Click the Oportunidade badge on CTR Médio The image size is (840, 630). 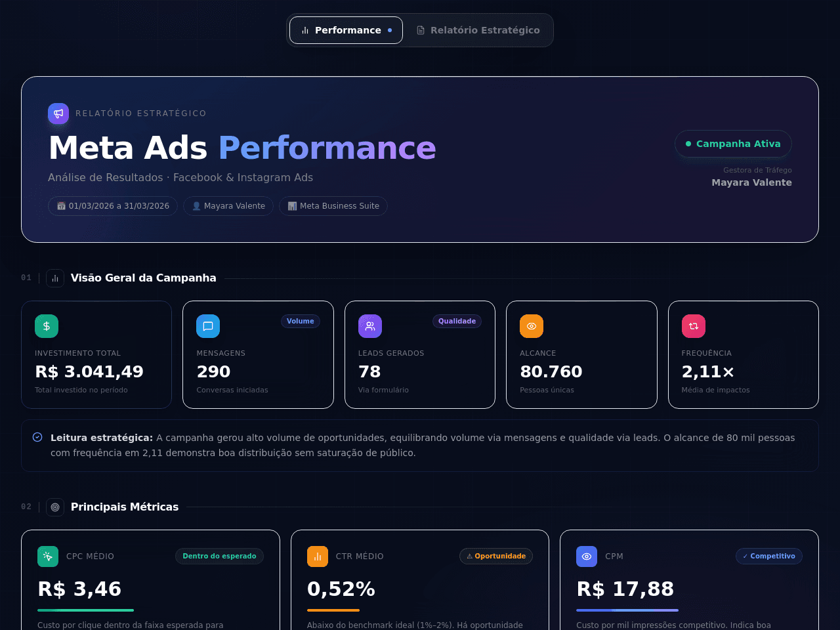(496, 556)
